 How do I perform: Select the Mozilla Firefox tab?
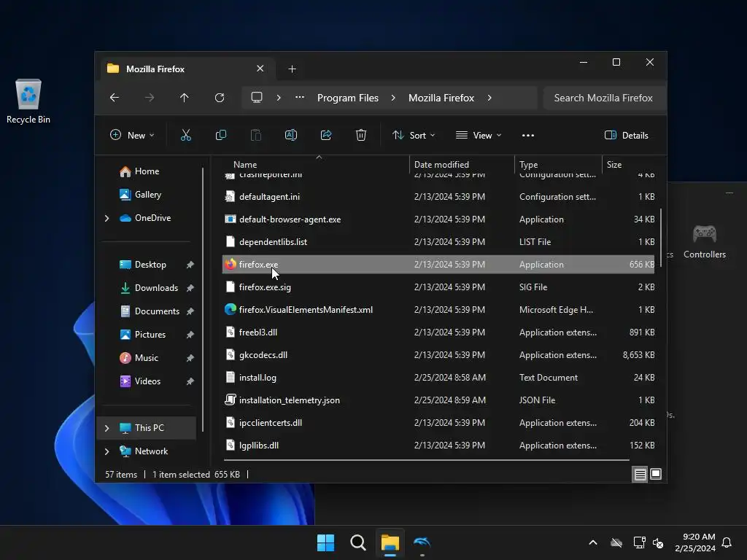186,69
